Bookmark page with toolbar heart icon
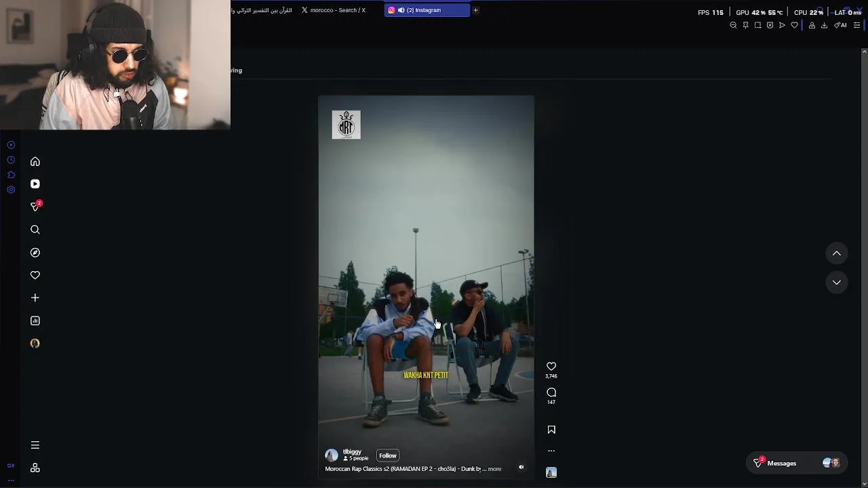Viewport: 868px width, 488px height. (794, 25)
